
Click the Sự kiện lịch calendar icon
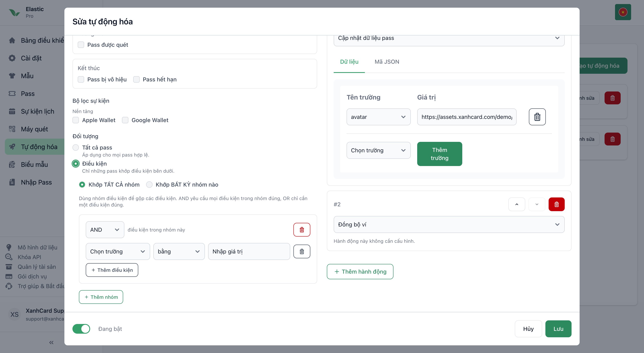12,111
